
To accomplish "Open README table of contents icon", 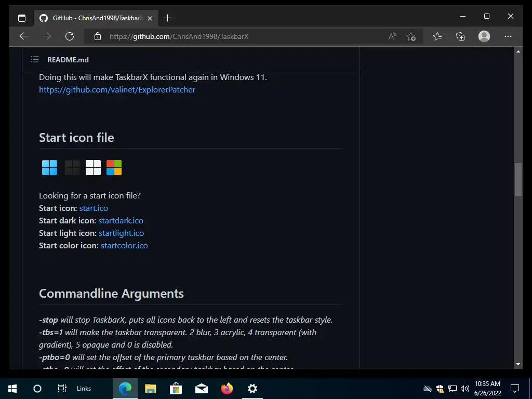I will [x=35, y=60].
